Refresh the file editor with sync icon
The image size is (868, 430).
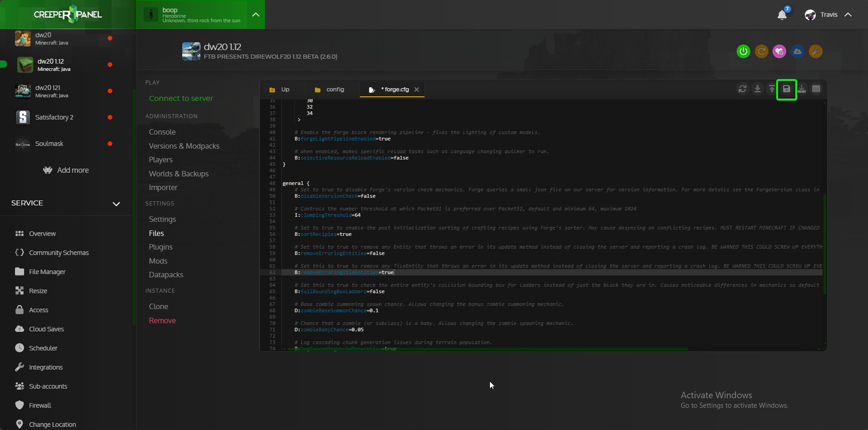(x=743, y=89)
